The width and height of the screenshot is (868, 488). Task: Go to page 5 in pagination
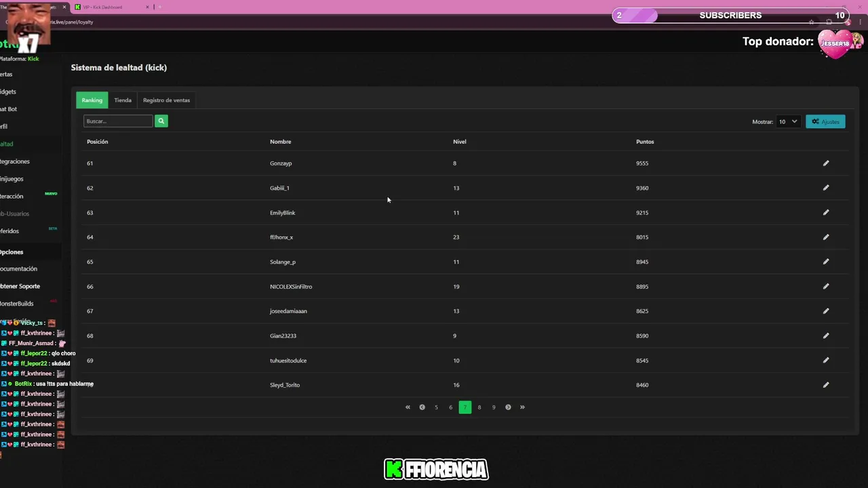436,407
